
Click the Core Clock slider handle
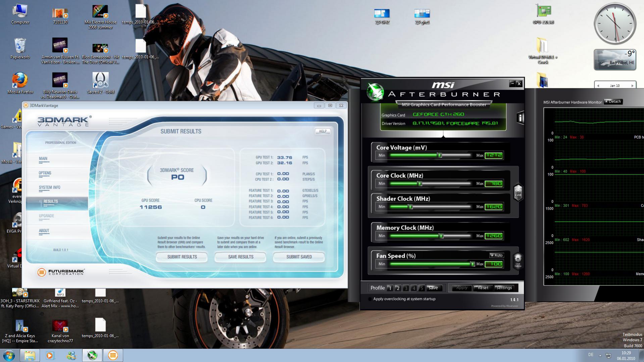(419, 184)
